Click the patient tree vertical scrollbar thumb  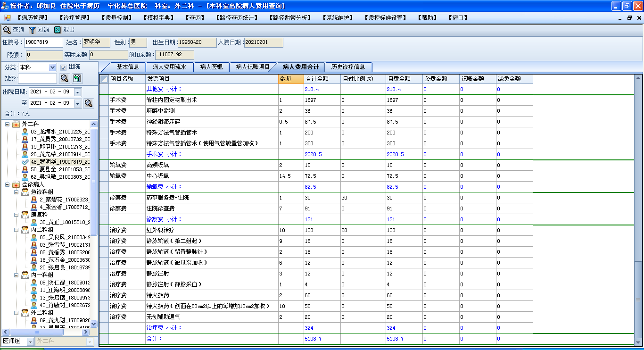[93, 181]
